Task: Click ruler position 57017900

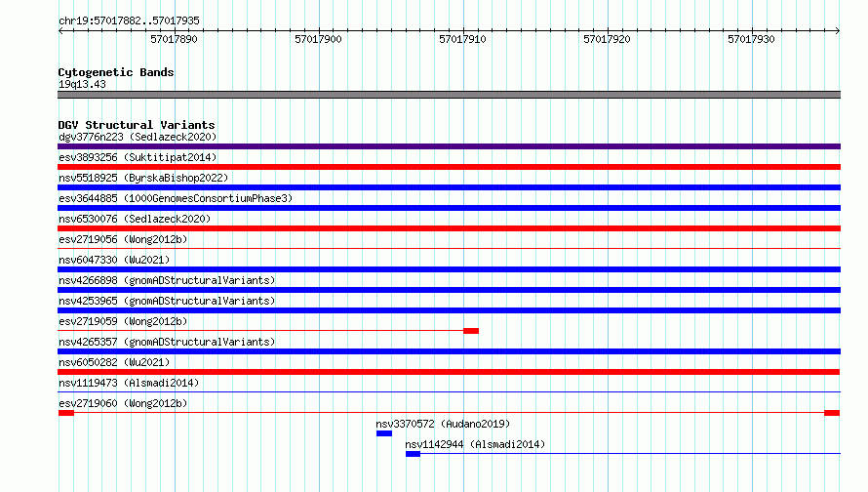Action: [318, 39]
